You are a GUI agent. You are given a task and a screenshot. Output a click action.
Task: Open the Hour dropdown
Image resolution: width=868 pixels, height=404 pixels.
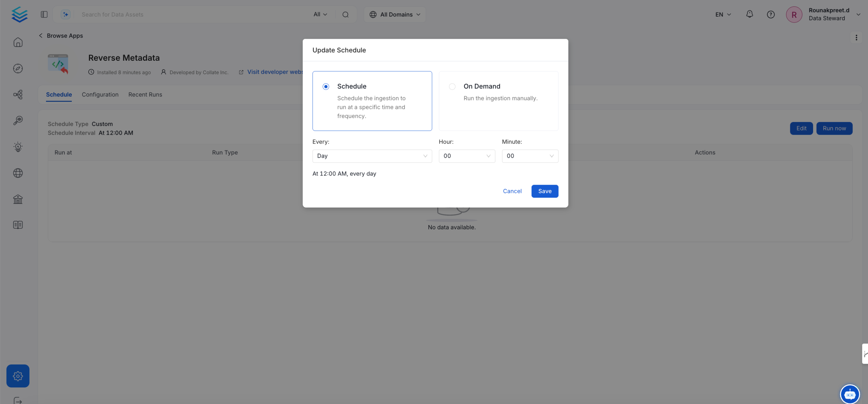point(467,156)
